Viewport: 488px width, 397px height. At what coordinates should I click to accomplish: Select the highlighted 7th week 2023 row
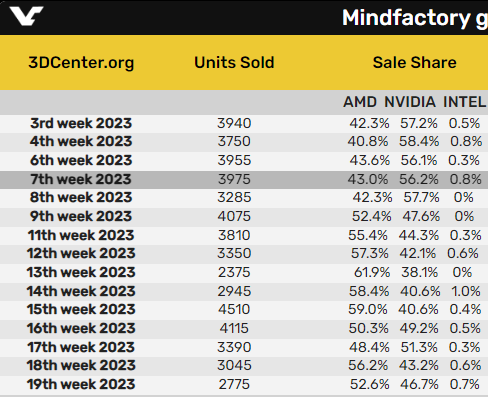coord(244,180)
